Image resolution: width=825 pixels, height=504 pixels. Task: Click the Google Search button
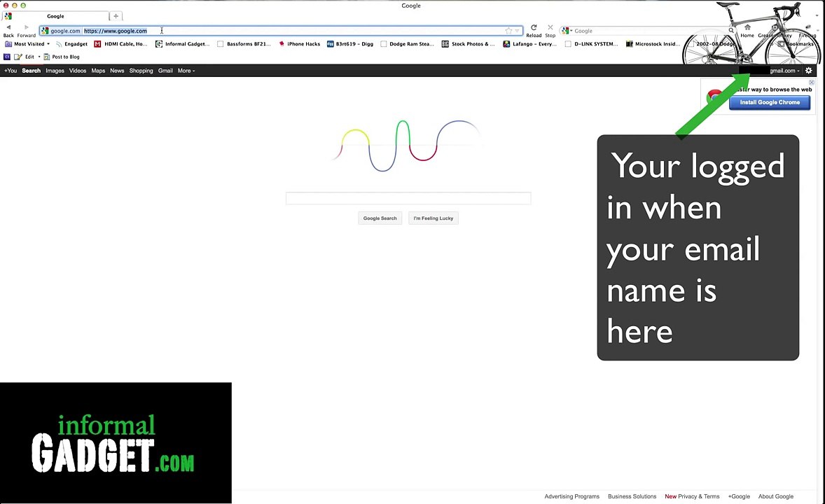(380, 218)
